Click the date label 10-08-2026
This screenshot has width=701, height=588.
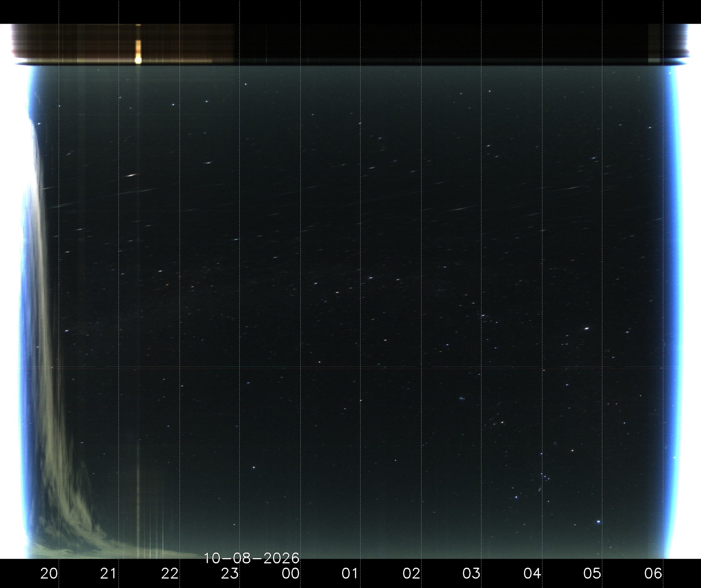tap(251, 558)
